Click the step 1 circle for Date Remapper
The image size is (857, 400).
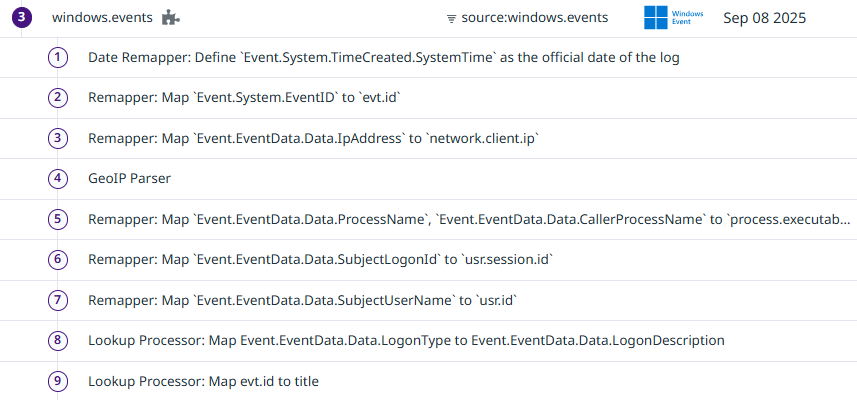pos(59,57)
